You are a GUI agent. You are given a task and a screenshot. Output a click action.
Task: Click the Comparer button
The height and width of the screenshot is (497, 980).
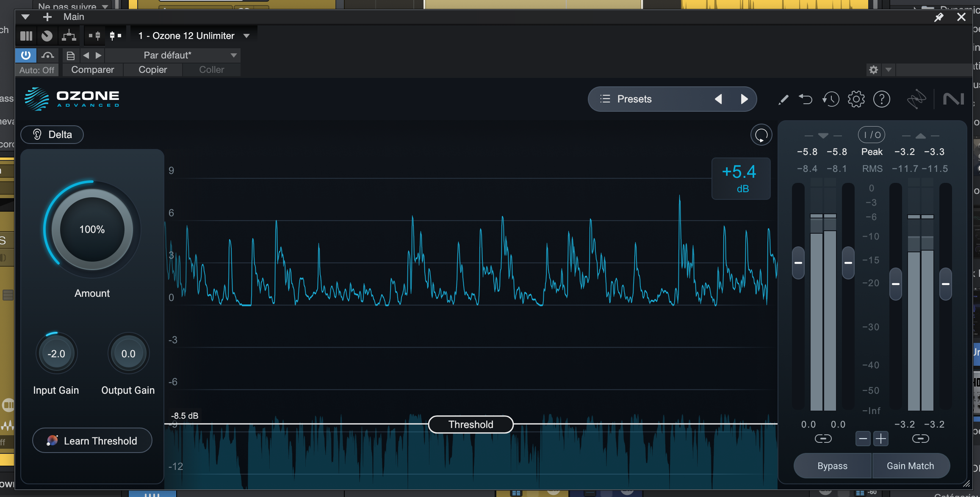[92, 70]
